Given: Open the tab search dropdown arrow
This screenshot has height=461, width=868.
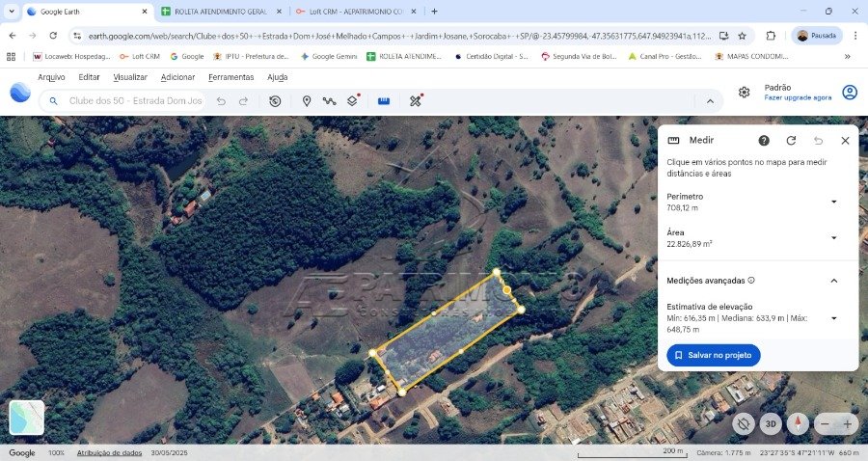Looking at the screenshot, I should pyautogui.click(x=11, y=11).
